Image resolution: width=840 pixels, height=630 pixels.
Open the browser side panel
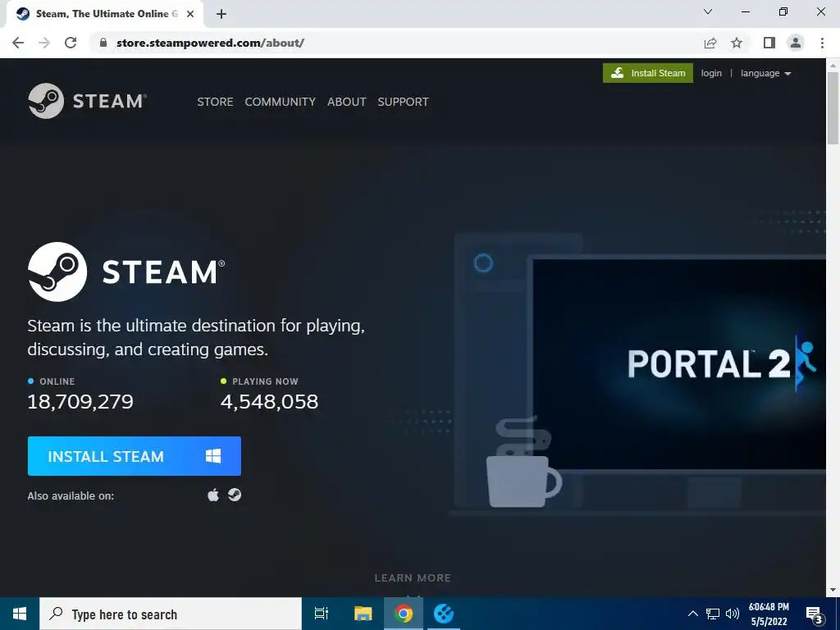coord(769,43)
